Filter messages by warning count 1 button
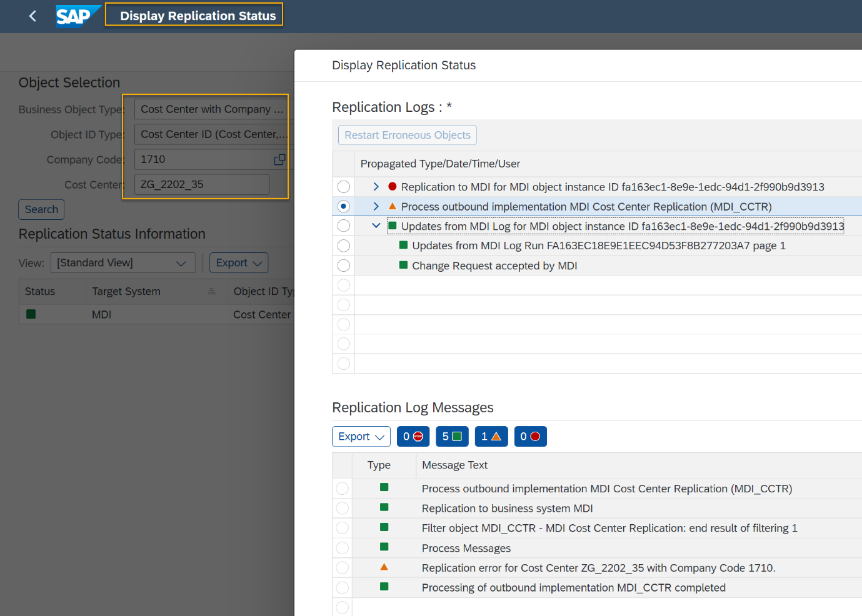Image resolution: width=862 pixels, height=616 pixels. pos(491,436)
